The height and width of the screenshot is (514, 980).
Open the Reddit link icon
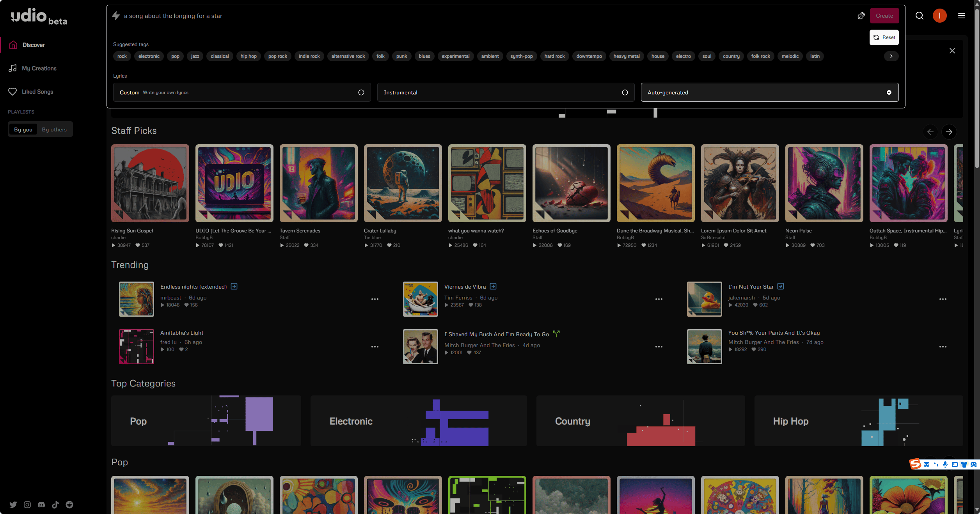click(x=69, y=505)
